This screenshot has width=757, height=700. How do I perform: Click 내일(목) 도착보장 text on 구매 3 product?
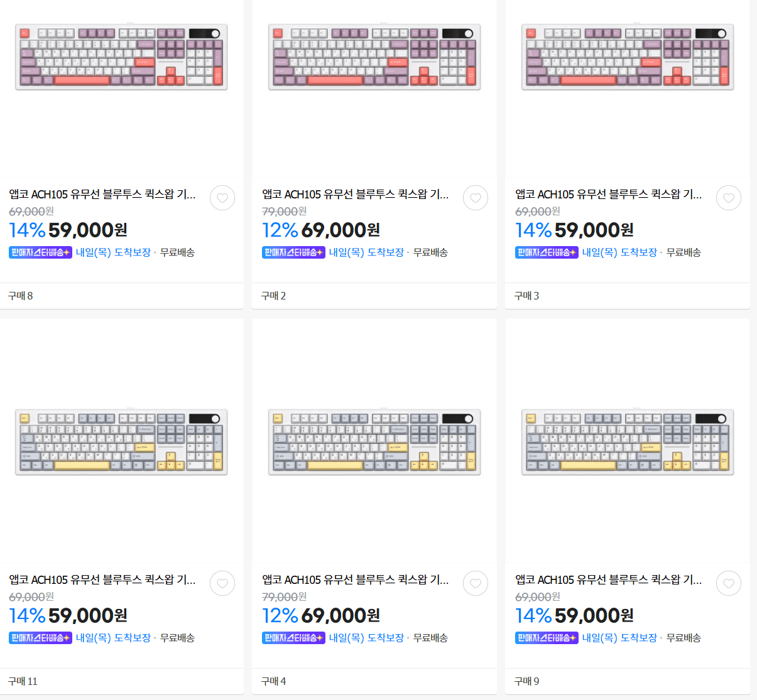click(x=619, y=252)
